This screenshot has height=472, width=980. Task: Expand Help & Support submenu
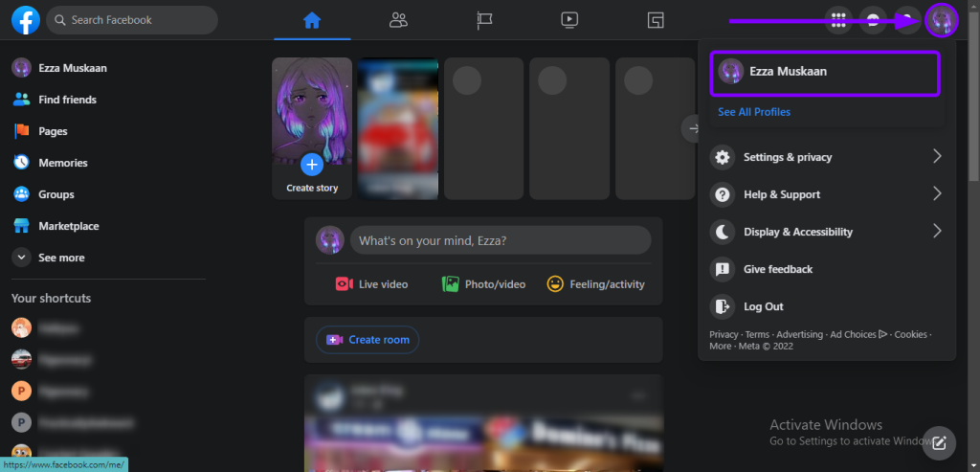click(x=827, y=194)
